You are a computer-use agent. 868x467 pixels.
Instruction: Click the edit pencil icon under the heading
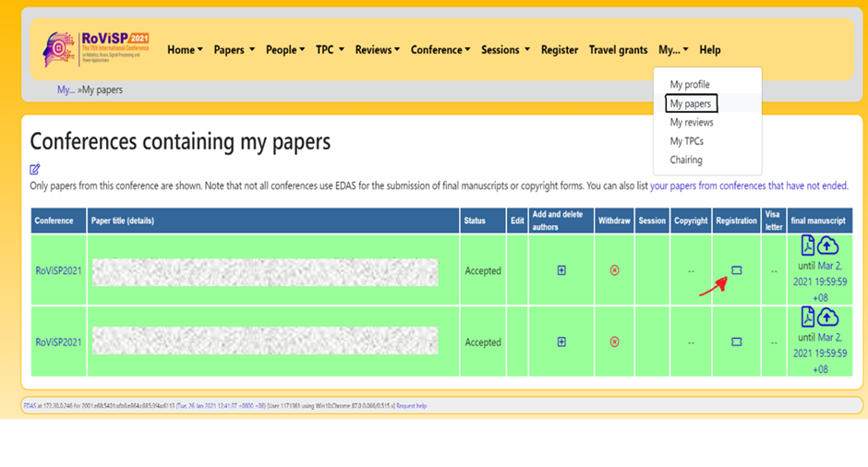(x=35, y=169)
